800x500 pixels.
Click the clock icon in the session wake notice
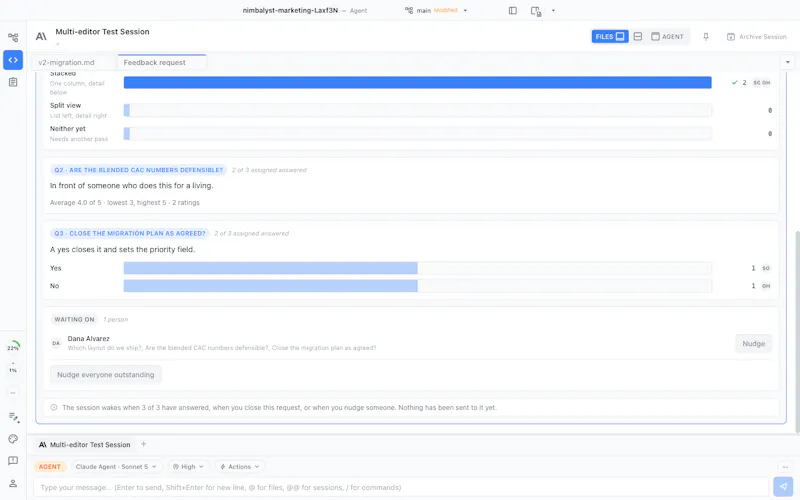[54, 407]
